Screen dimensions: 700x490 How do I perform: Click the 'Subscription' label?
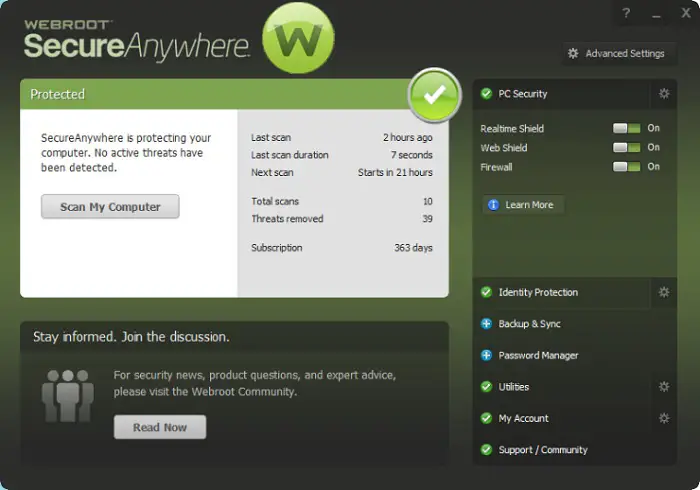tap(276, 248)
